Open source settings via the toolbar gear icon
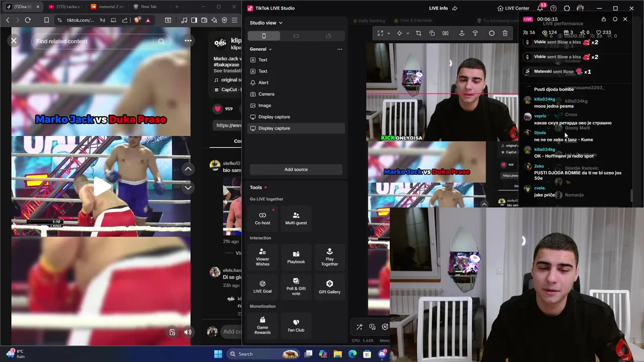Viewport: 644px width, 362px height. [492, 33]
